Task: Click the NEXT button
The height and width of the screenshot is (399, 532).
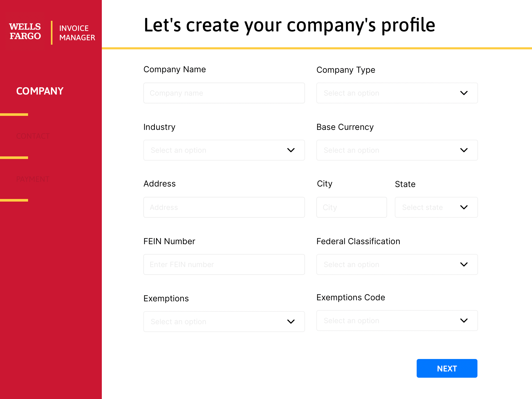Action: coord(447,368)
